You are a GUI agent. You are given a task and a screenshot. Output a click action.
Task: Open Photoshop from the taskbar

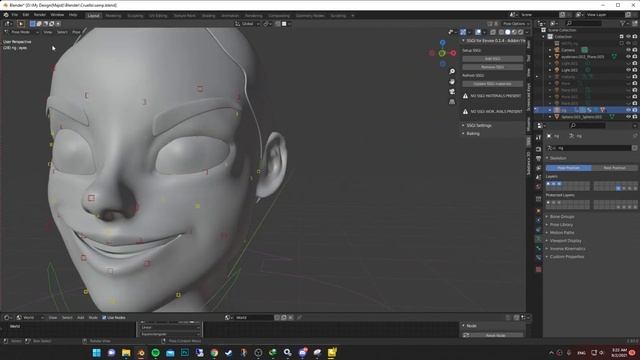click(x=185, y=353)
